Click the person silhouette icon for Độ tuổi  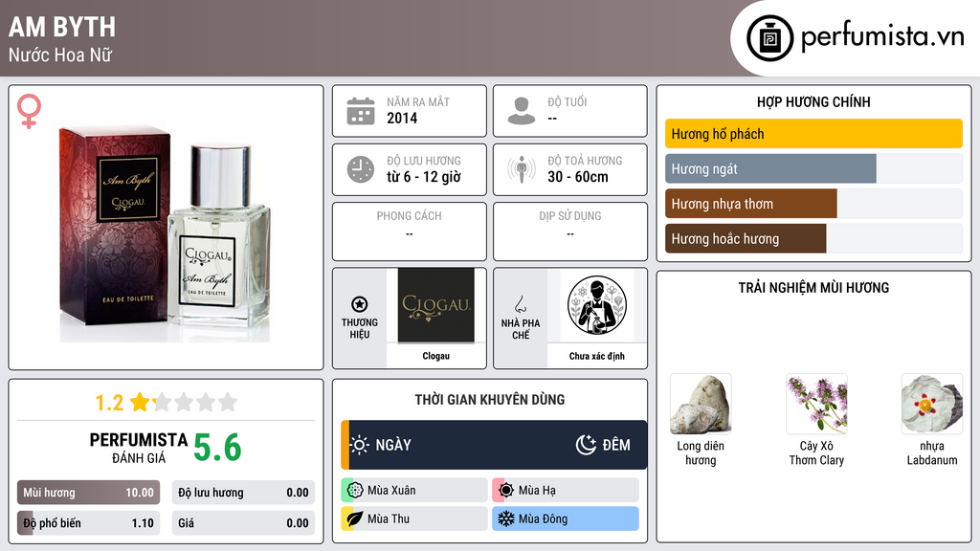(522, 111)
